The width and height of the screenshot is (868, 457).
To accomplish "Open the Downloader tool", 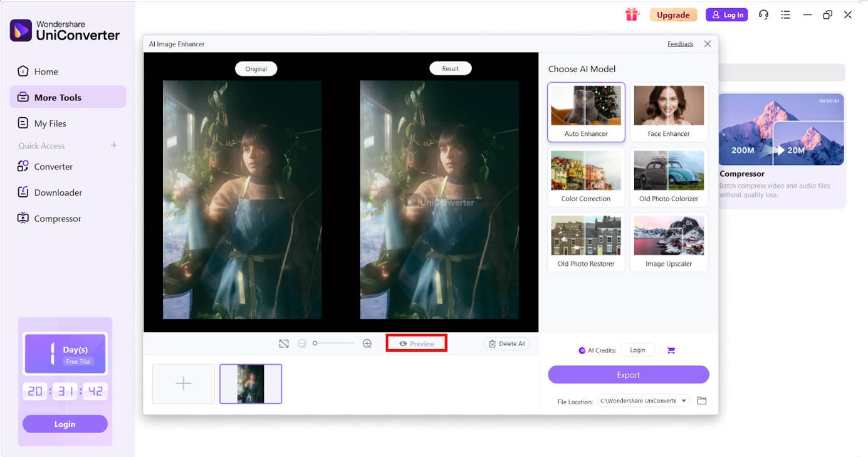I will click(x=68, y=192).
